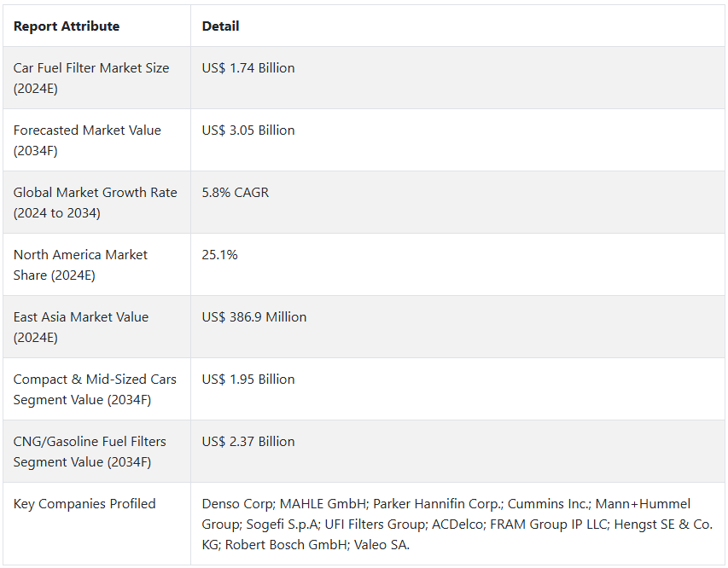Select the Car Fuel Filter Market Size cell
The image size is (728, 568).
(96, 78)
